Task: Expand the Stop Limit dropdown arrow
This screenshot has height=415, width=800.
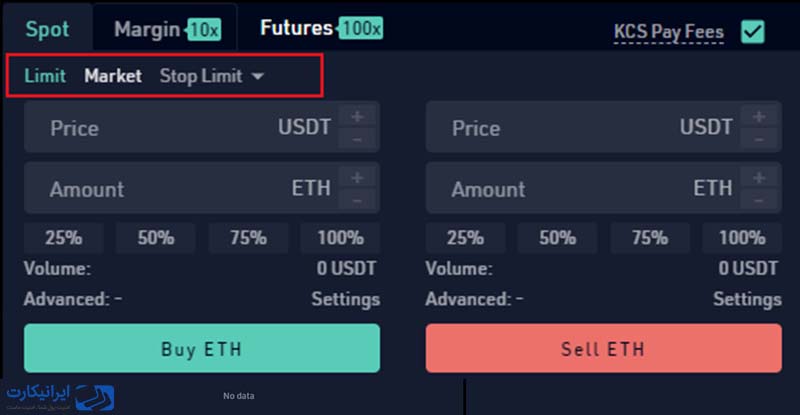Action: 258,77
